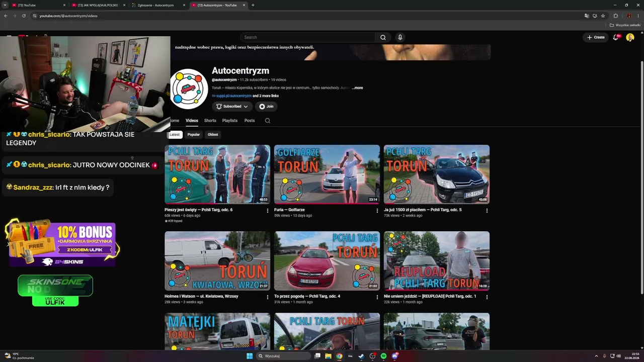Image resolution: width=644 pixels, height=362 pixels.
Task: Switch to the first "(73) YouTube" browser tab
Action: click(x=38, y=5)
